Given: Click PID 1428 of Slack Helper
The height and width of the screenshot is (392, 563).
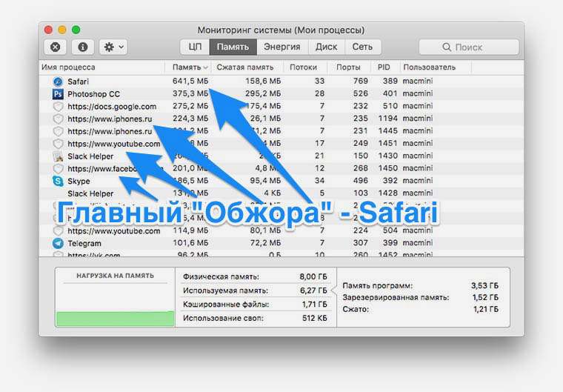Looking at the screenshot, I should (x=387, y=193).
